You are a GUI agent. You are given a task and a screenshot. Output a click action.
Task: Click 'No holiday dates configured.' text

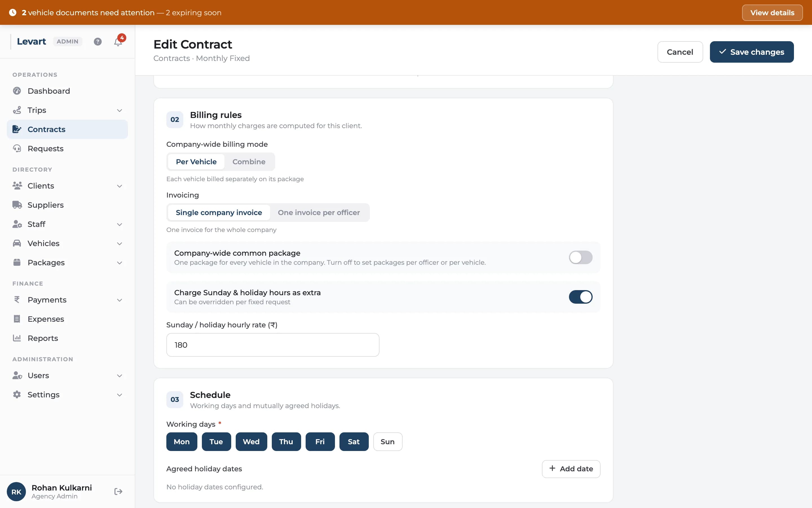215,487
